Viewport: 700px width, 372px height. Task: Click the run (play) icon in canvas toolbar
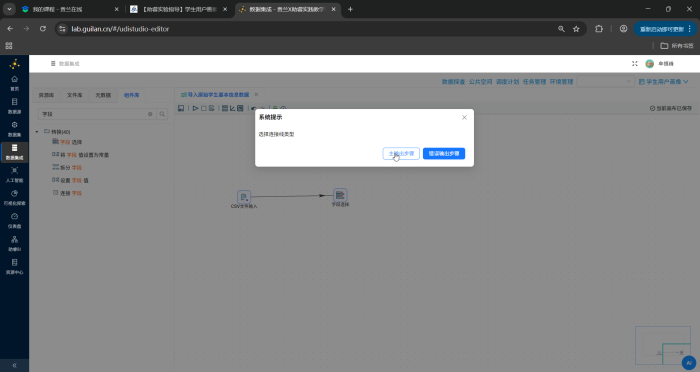195,109
